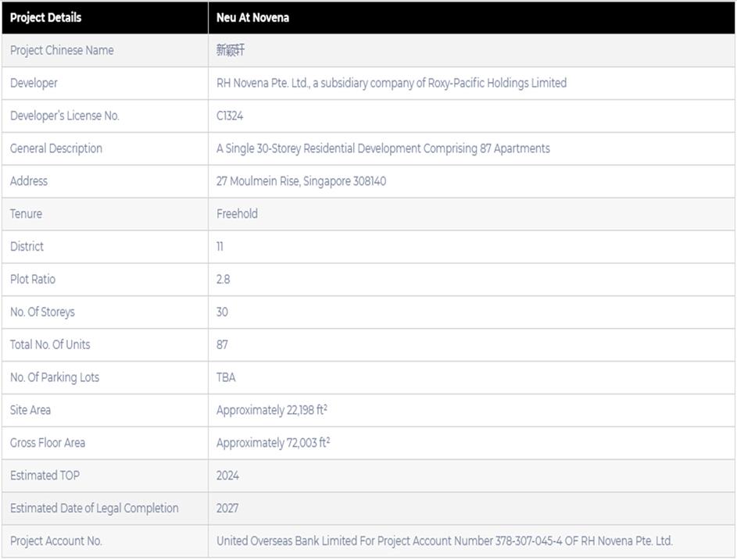Screen dimensions: 737x560
Task: Click the legal completion year 2027
Action: click(x=227, y=508)
